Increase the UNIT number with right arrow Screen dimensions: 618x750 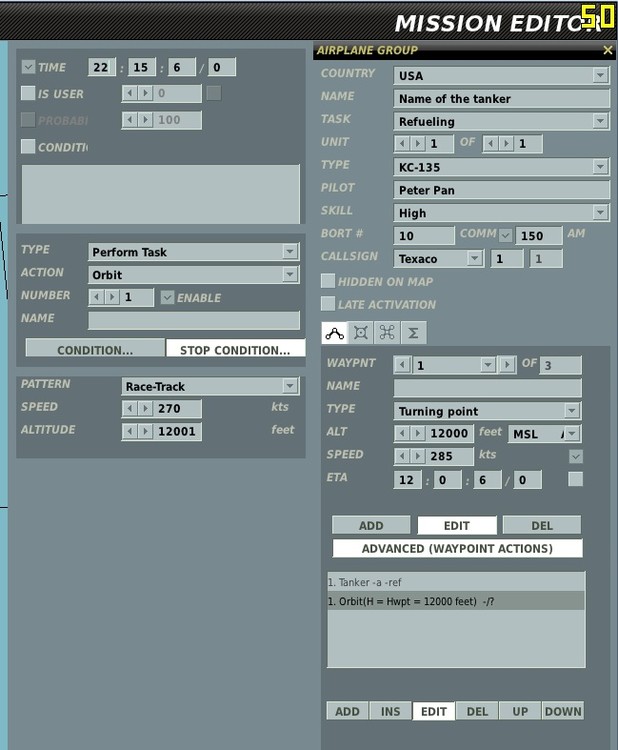[x=418, y=143]
